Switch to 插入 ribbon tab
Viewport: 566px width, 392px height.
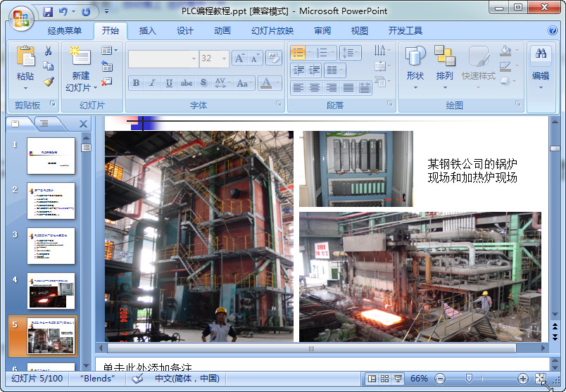click(148, 31)
